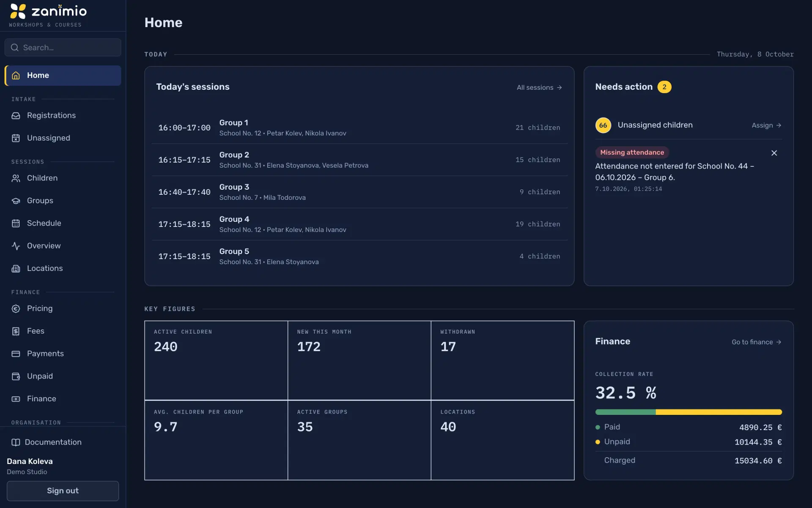Click the Children people icon
The width and height of the screenshot is (812, 508).
(16, 178)
